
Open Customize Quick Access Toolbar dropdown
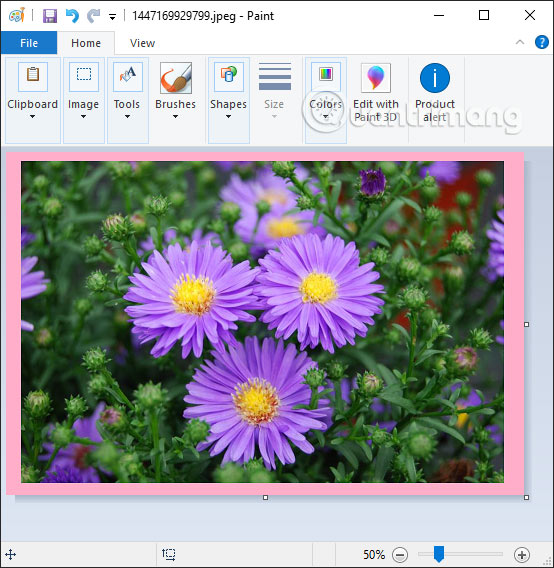pos(112,17)
